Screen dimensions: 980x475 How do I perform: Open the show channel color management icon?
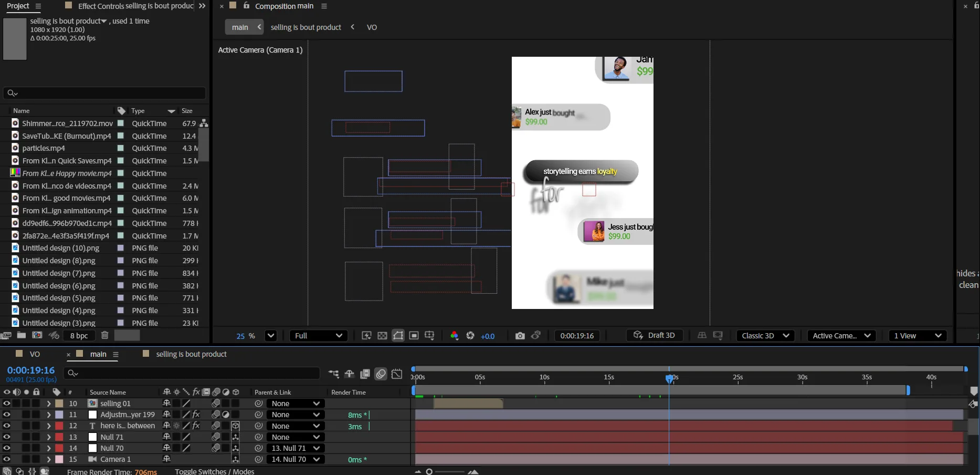455,336
